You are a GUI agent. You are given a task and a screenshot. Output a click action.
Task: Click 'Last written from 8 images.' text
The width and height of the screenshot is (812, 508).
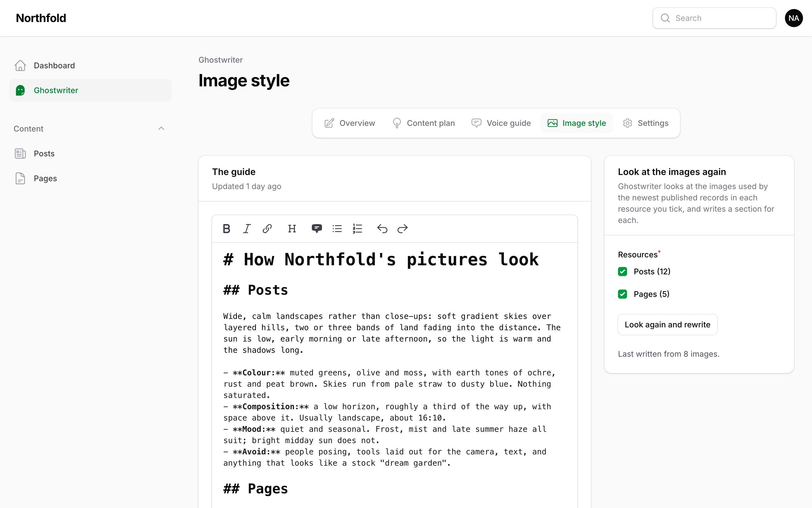click(668, 354)
